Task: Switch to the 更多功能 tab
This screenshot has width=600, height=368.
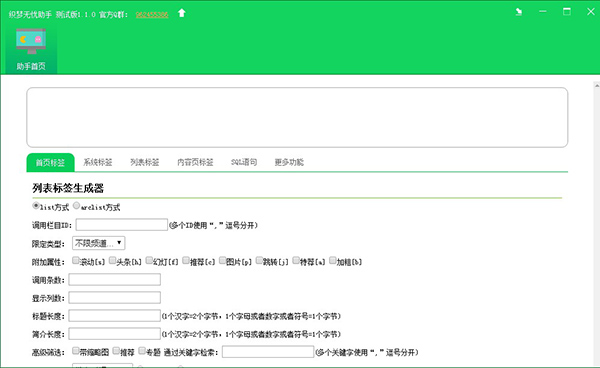Action: 289,162
